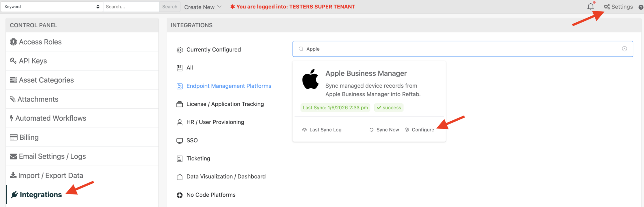Click the green success badge
The width and height of the screenshot is (644, 207).
[x=389, y=107]
